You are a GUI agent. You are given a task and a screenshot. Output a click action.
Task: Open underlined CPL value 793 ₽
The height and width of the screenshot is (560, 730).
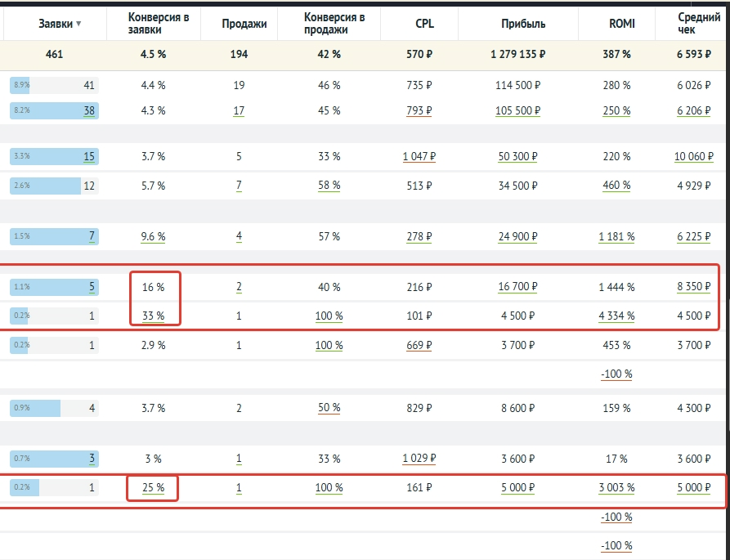pos(419,111)
